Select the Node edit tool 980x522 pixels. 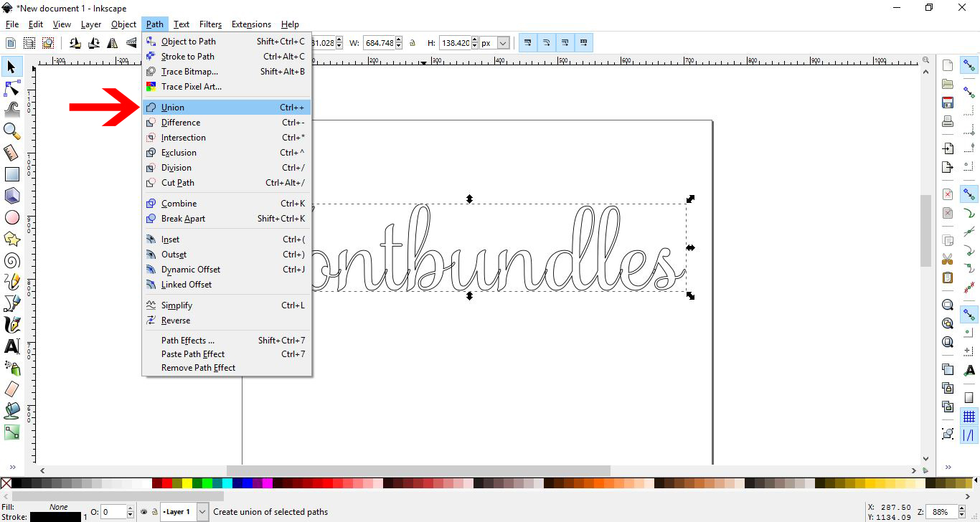pyautogui.click(x=12, y=88)
